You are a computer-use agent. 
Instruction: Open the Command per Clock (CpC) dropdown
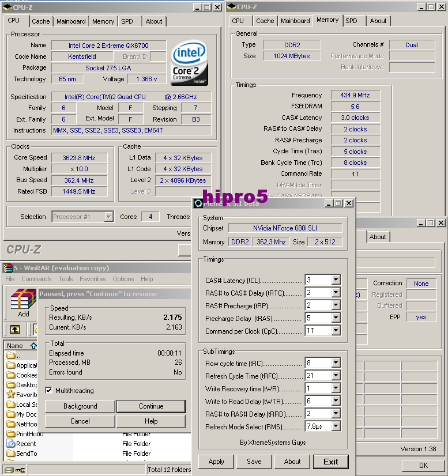tap(336, 330)
